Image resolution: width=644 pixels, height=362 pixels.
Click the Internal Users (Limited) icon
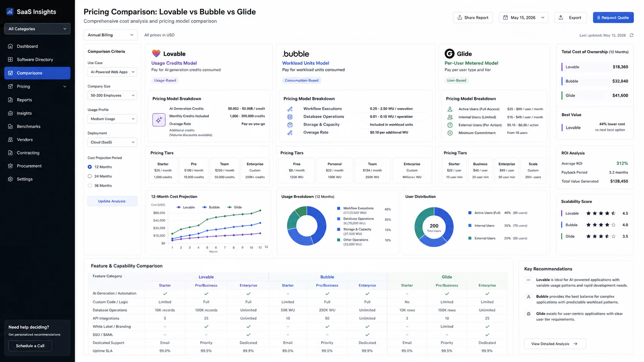(x=450, y=117)
